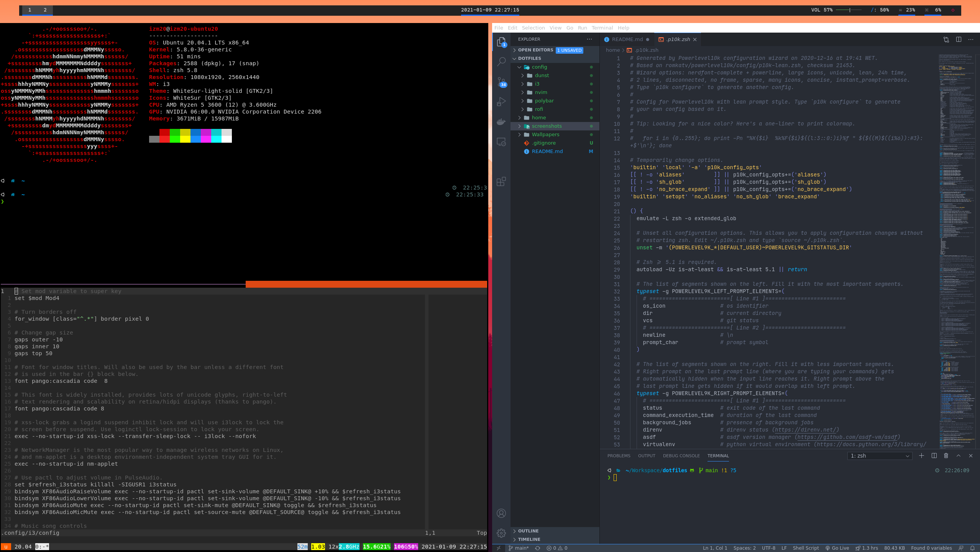Viewport: 980px width, 552px height.
Task: Open the notifications bell in status bar
Action: [x=972, y=548]
